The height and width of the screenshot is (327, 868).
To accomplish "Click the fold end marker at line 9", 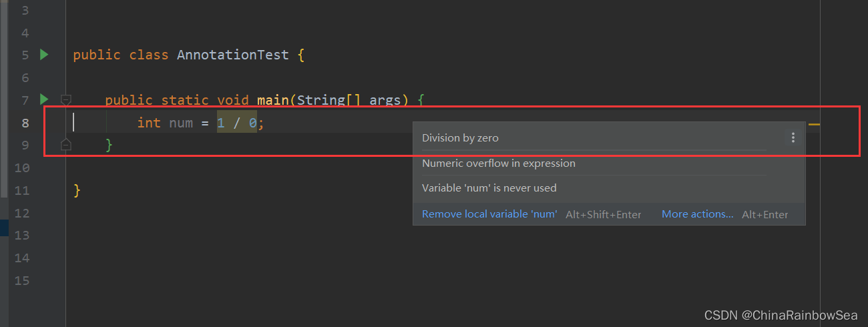I will [65, 145].
